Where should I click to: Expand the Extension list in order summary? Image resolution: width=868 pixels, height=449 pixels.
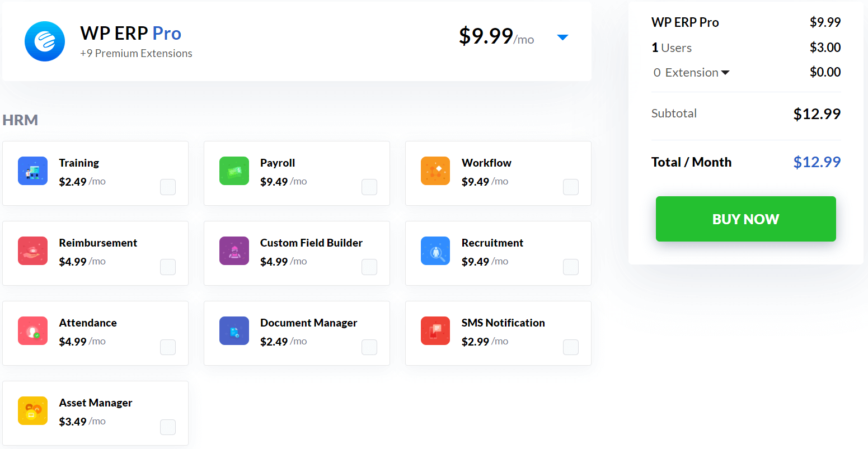(725, 73)
